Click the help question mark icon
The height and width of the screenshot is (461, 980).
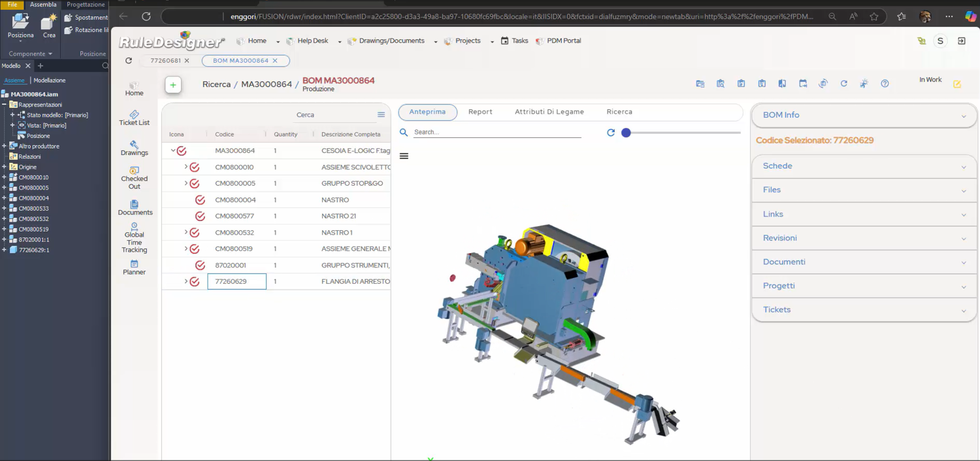pyautogui.click(x=885, y=84)
